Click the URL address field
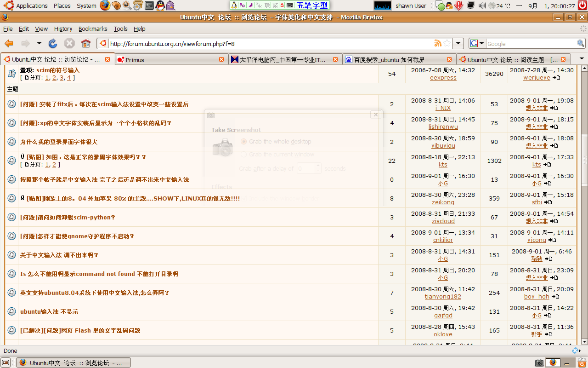This screenshot has height=368, width=588. click(x=271, y=43)
